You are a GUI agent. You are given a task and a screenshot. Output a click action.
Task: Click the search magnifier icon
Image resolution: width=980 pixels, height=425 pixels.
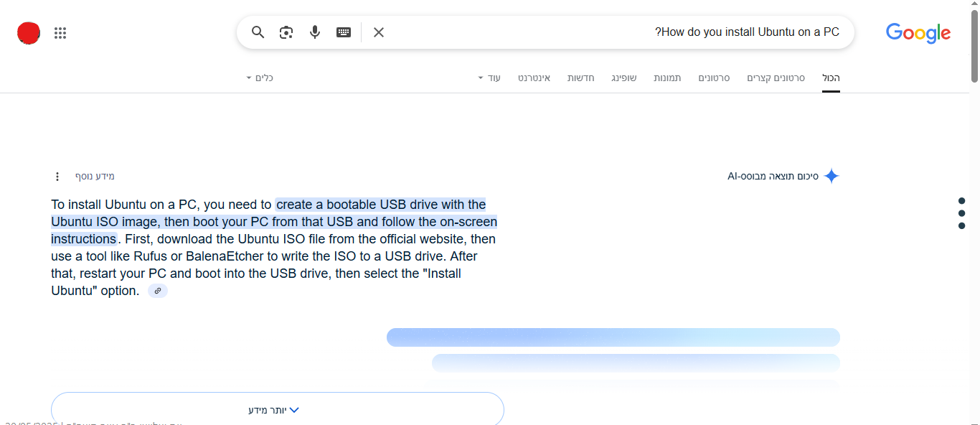258,32
